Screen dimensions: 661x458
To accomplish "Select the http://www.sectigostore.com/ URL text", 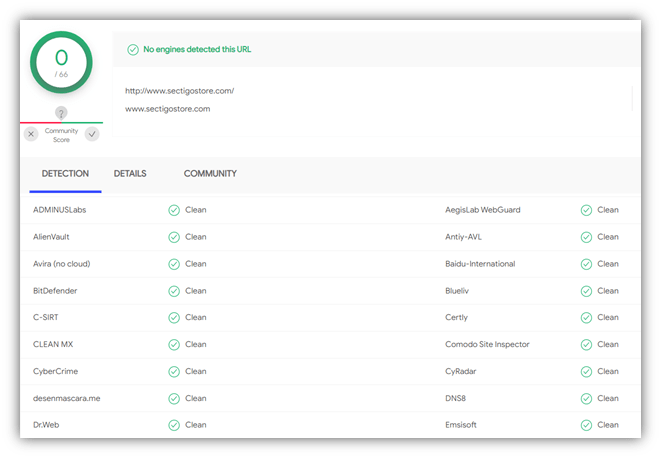I will click(180, 91).
